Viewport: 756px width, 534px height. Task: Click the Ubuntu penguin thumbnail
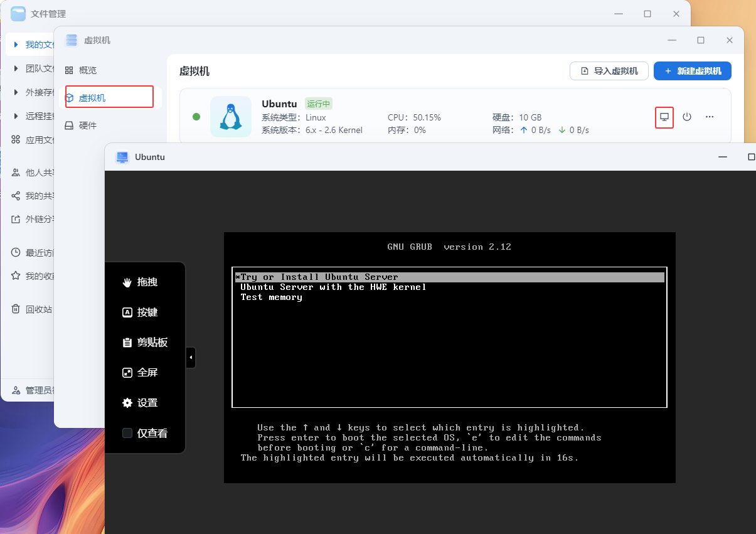[231, 117]
